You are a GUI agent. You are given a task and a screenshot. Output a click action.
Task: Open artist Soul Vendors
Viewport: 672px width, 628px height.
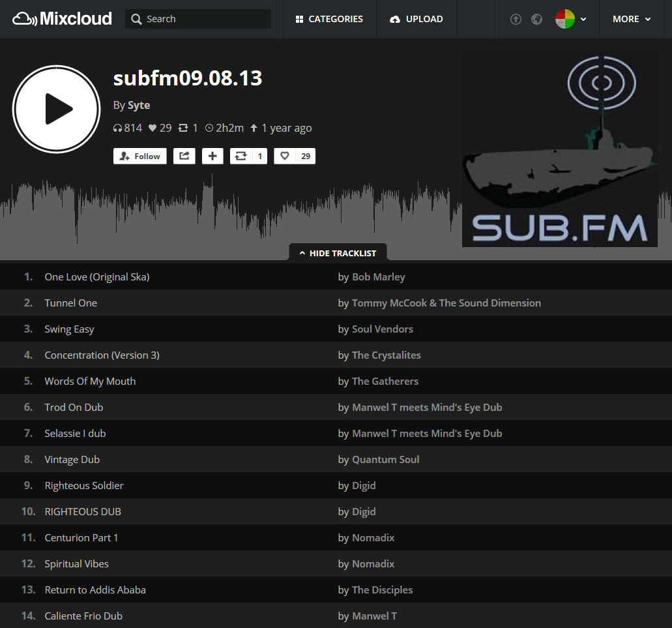click(383, 329)
